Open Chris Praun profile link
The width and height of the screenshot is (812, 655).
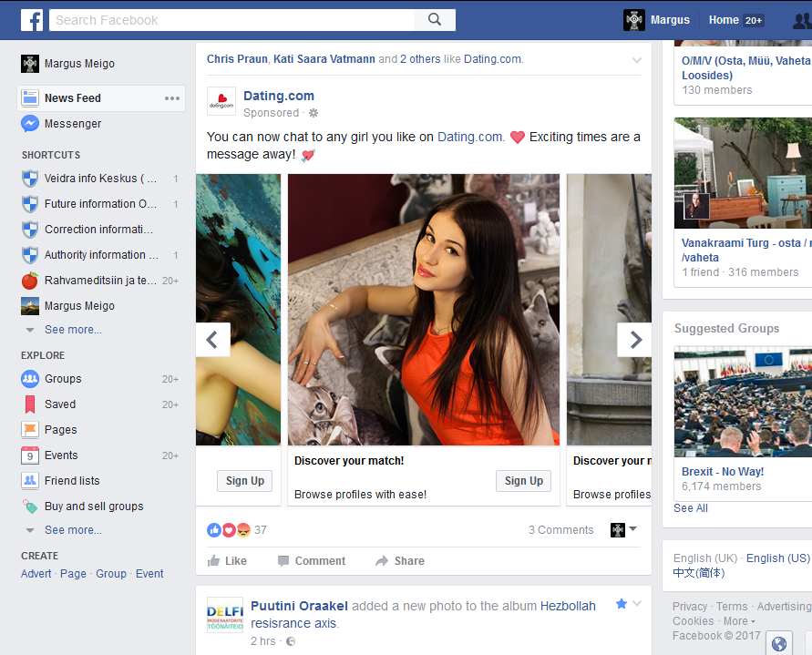pos(237,59)
